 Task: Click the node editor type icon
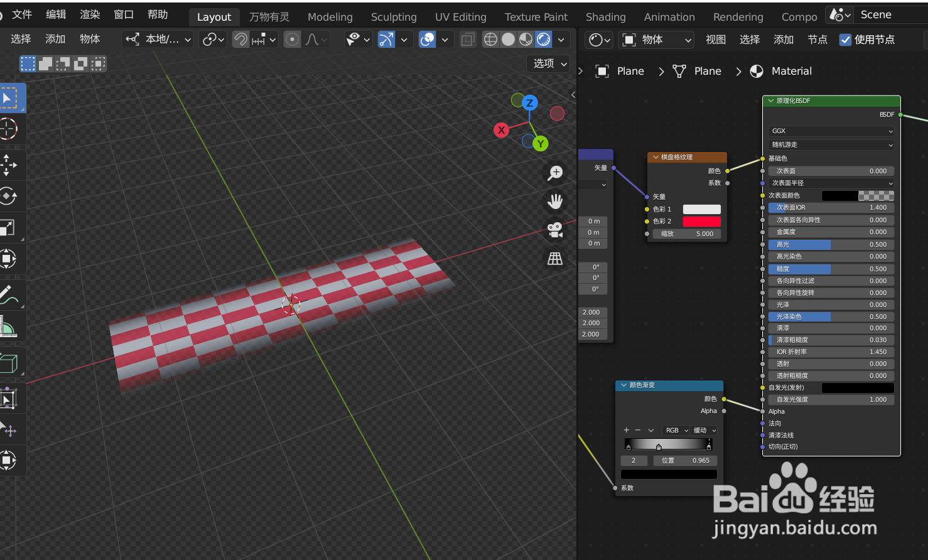click(x=600, y=40)
